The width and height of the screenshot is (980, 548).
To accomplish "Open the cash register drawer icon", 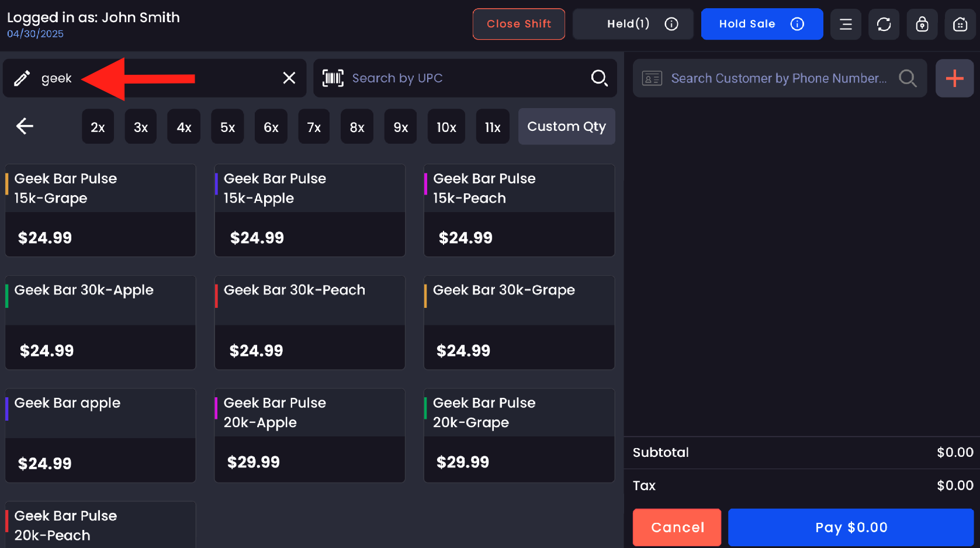I will tap(960, 24).
